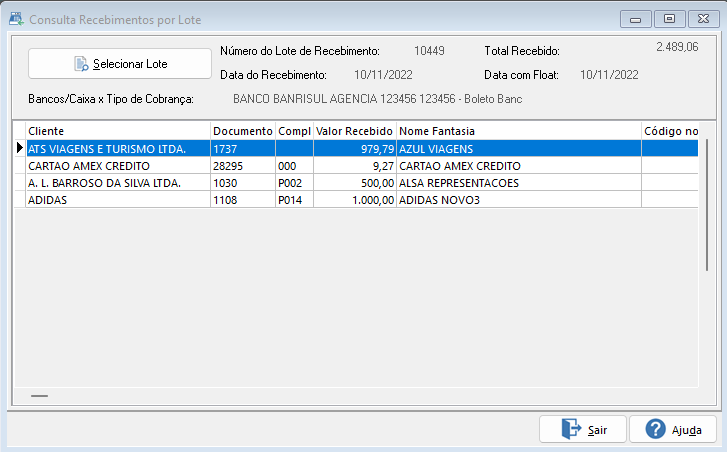Click the value 500,00 cell
This screenshot has height=452, width=727.
pyautogui.click(x=355, y=183)
